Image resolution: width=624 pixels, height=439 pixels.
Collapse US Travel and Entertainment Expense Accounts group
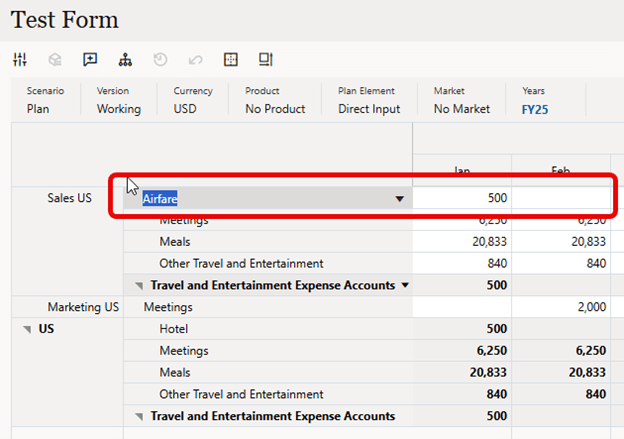point(139,416)
